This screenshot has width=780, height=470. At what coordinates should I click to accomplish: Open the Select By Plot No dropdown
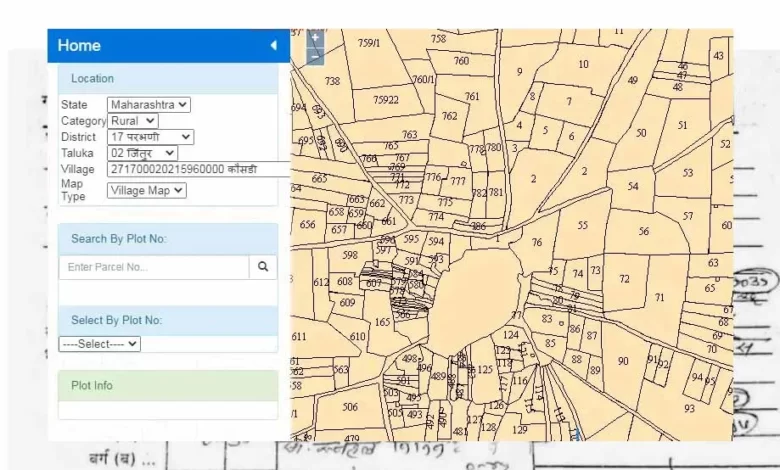(100, 343)
